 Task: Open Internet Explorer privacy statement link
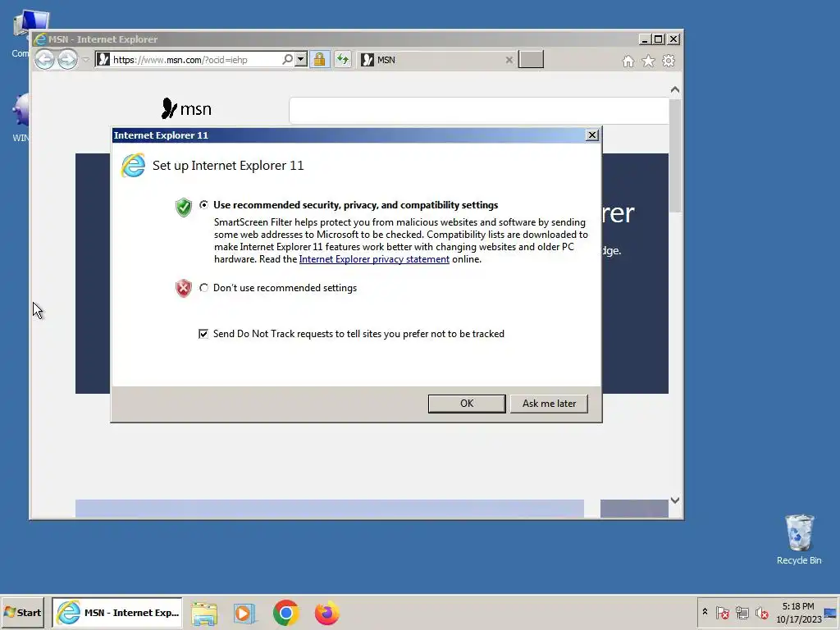(x=374, y=259)
